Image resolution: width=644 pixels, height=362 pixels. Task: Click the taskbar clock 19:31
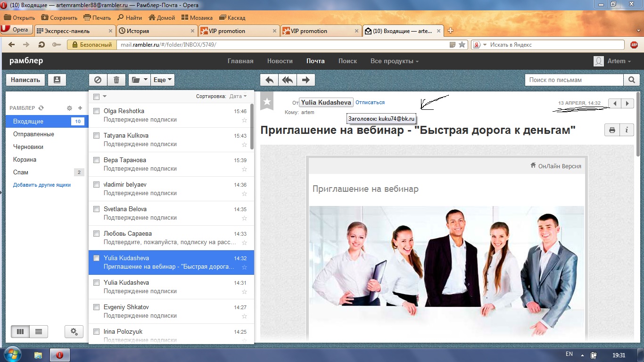tap(619, 354)
